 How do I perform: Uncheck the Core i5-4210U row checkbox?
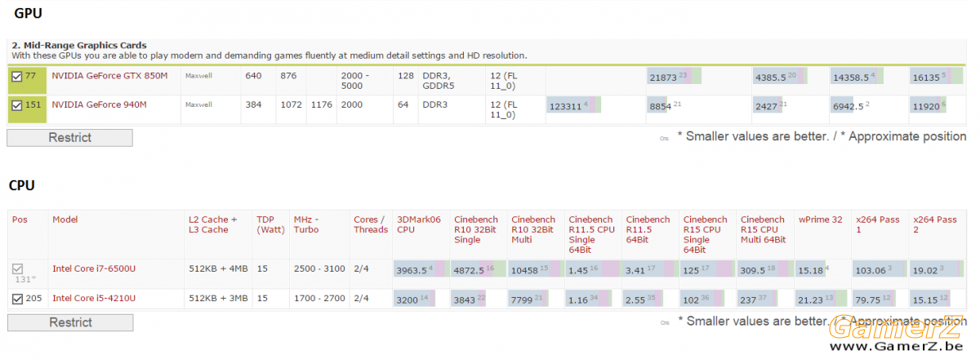click(x=17, y=299)
